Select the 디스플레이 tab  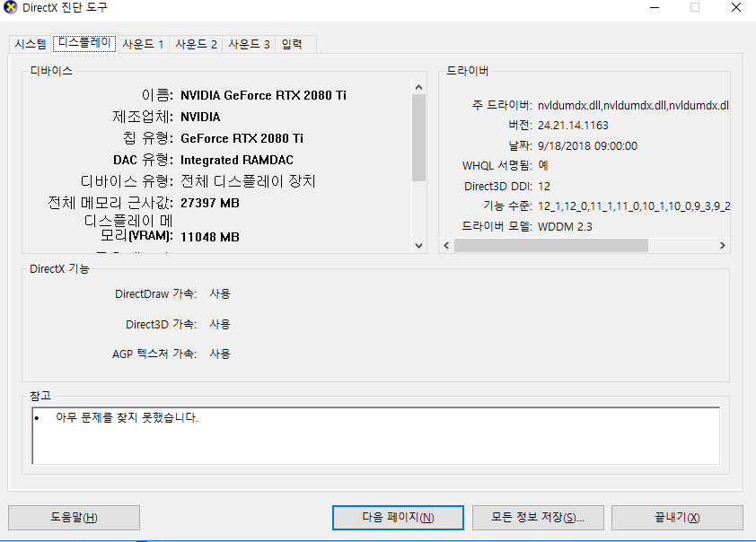click(84, 43)
